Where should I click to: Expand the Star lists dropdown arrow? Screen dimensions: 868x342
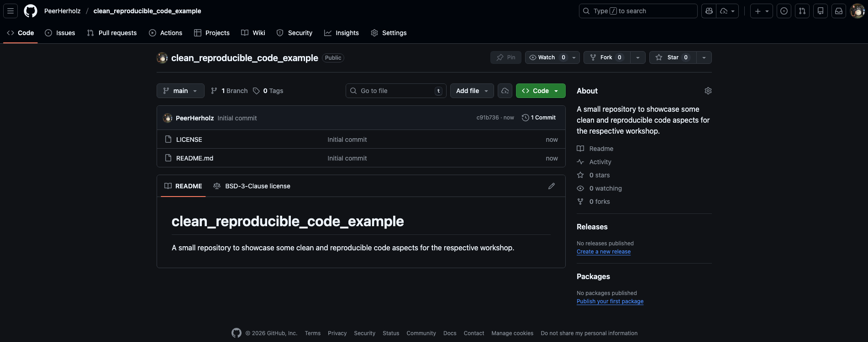coord(704,57)
